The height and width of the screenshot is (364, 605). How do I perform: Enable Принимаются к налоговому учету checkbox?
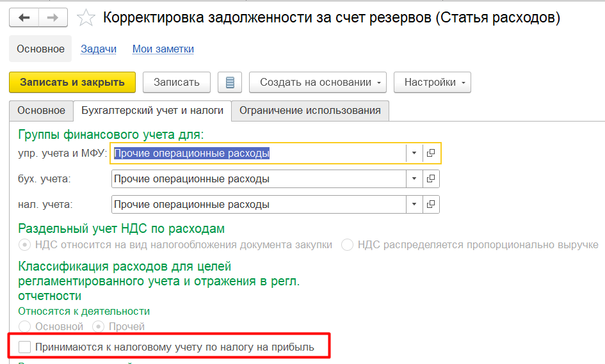(25, 347)
